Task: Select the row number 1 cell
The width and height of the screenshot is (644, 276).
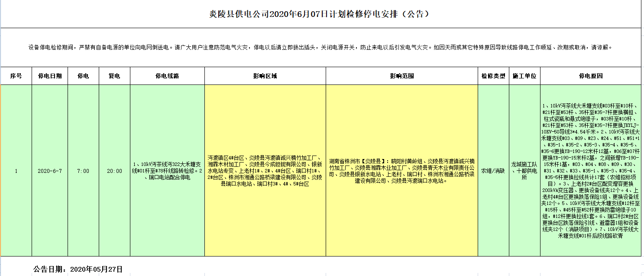Action: click(x=16, y=171)
